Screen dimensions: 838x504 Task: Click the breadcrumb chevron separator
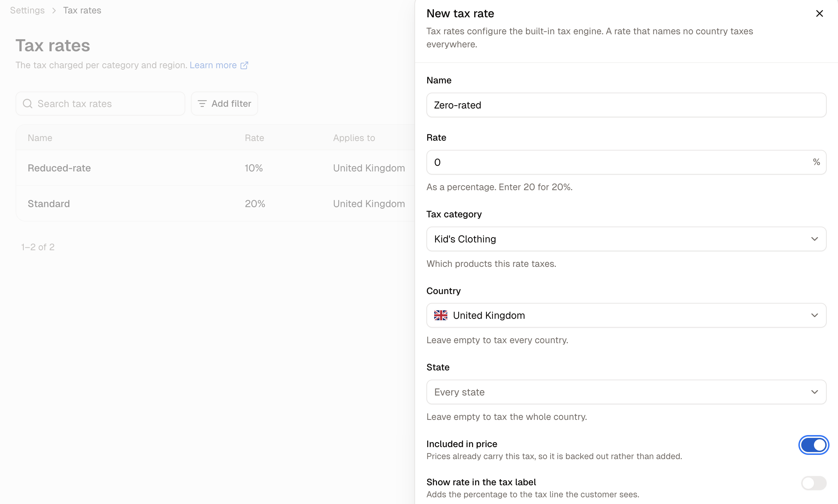click(54, 11)
